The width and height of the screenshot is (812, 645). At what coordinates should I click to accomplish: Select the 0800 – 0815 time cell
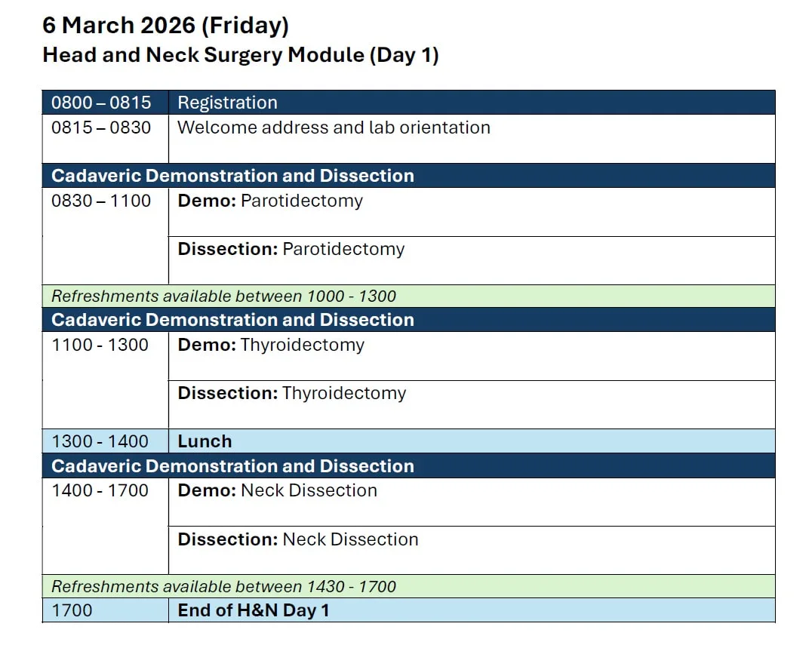coord(105,103)
